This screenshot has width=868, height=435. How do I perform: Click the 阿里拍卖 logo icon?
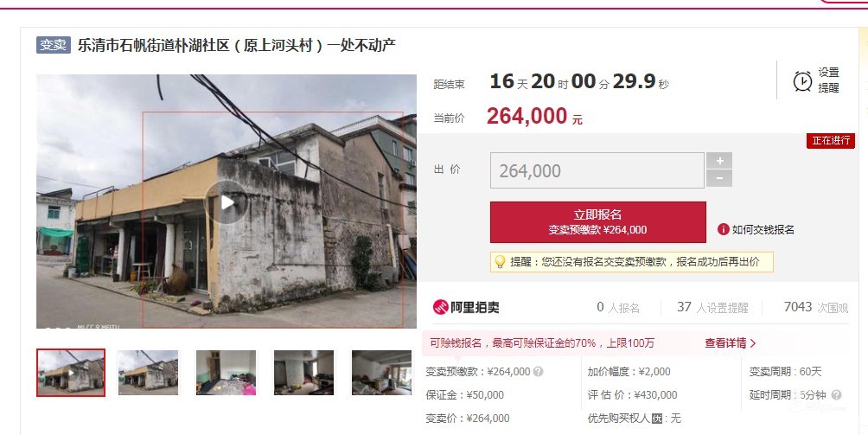coord(441,307)
